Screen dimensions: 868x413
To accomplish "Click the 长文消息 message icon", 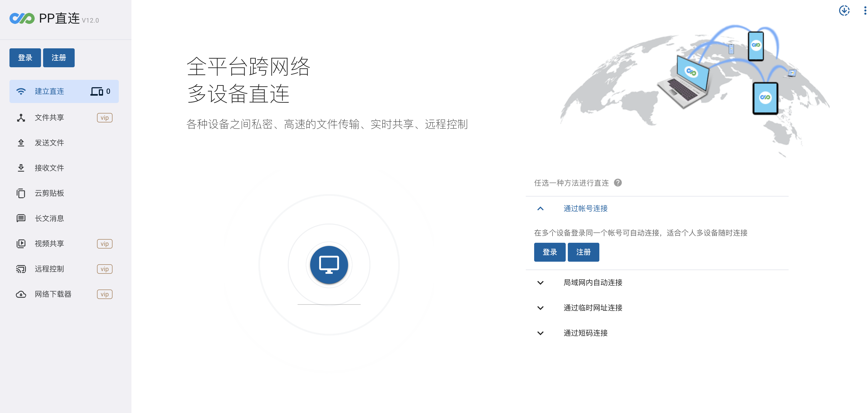I will [x=21, y=218].
